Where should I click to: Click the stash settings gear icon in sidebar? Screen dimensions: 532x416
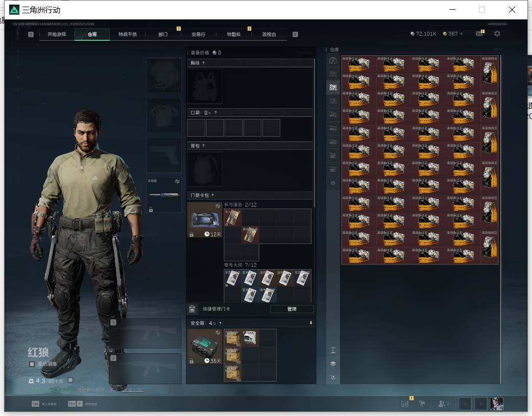(x=333, y=183)
